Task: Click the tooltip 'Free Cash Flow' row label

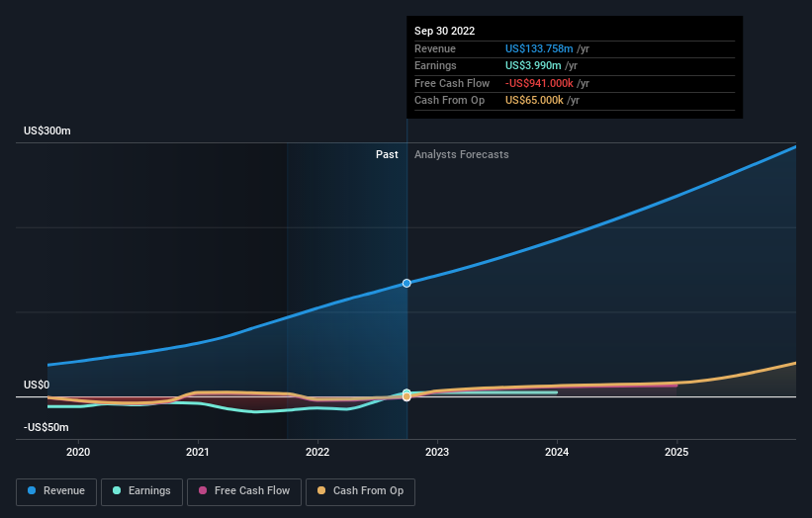Action: click(452, 83)
